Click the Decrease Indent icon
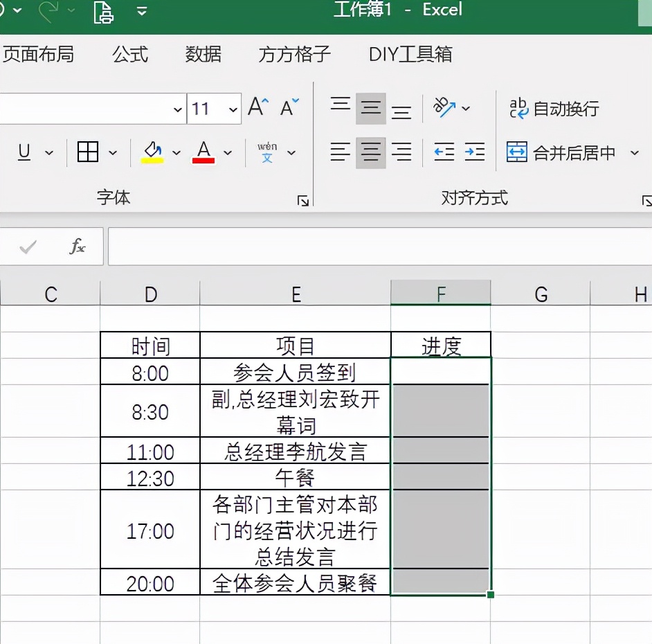652x644 pixels. click(443, 152)
